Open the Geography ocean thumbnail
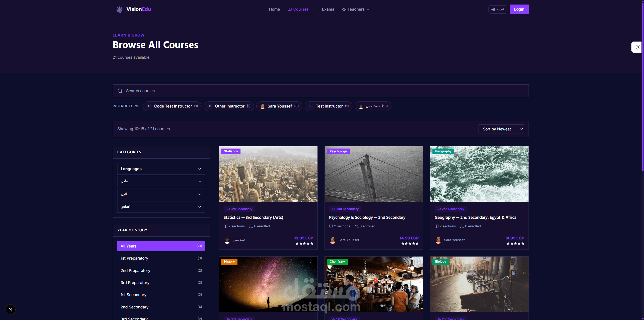 pyautogui.click(x=479, y=174)
